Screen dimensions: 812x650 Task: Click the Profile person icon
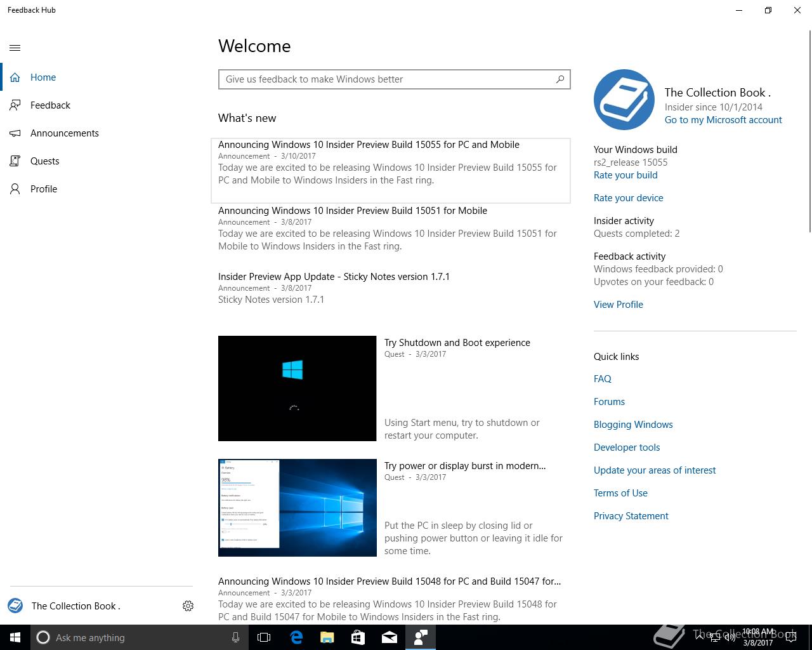point(15,189)
